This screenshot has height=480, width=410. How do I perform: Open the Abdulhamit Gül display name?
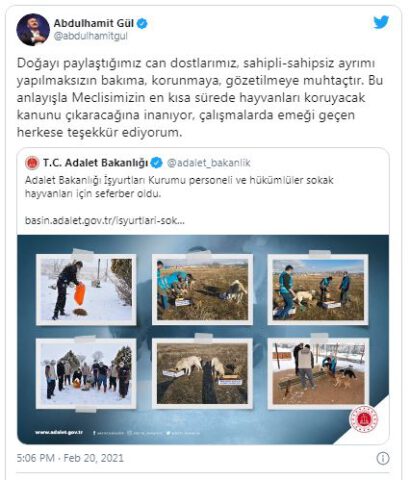(x=94, y=23)
